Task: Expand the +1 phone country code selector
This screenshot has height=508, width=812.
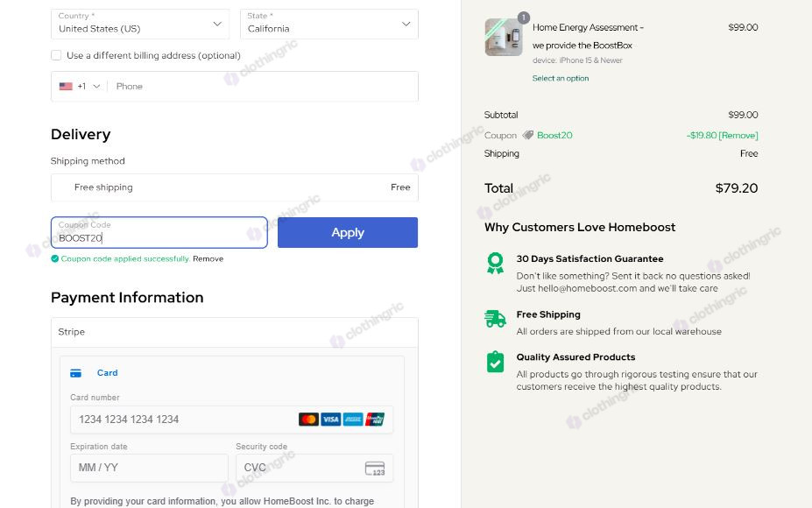Action: 88,87
